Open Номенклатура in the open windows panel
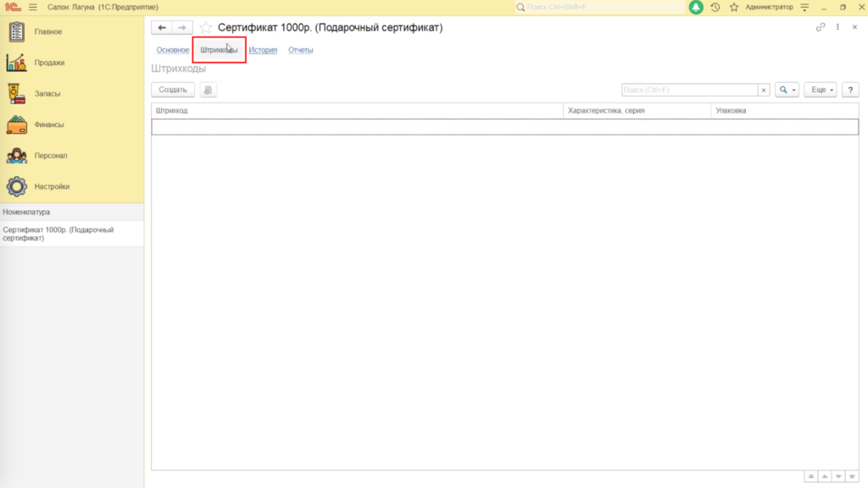Image resolution: width=868 pixels, height=488 pixels. [x=72, y=212]
